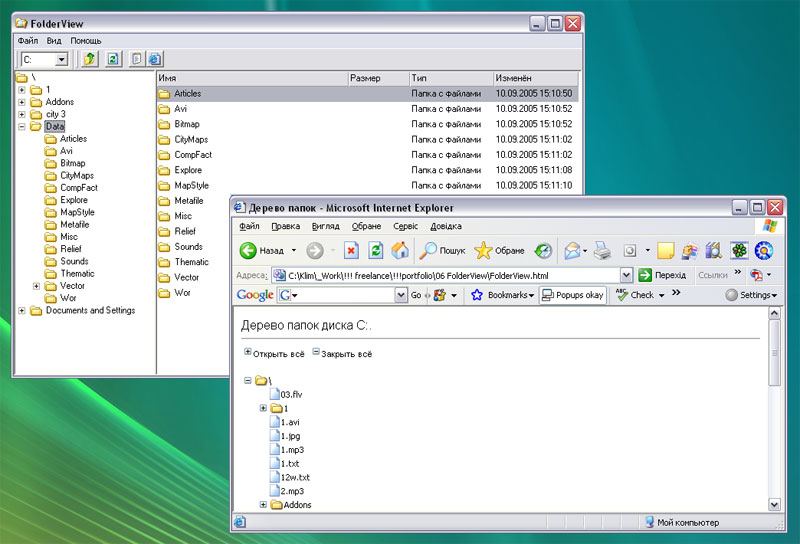The height and width of the screenshot is (544, 800).
Task: Click the PDF converter icon near Ссылки
Action: click(756, 276)
